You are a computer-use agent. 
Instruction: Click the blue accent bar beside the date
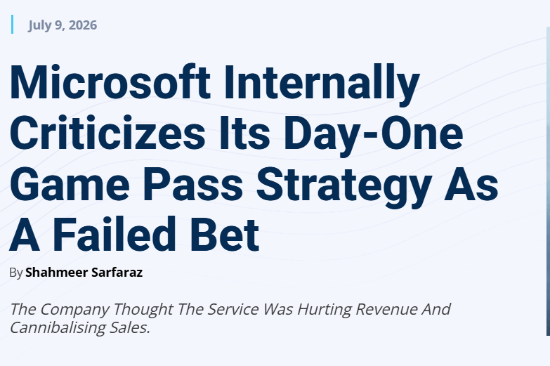[12, 25]
